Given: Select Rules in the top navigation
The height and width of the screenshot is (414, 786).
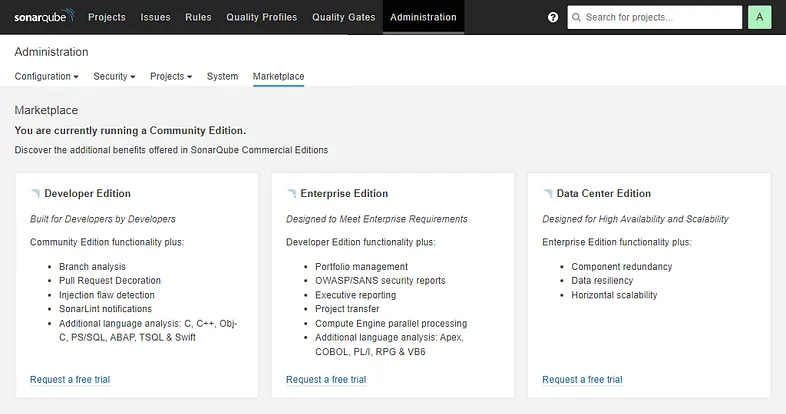Looking at the screenshot, I should click(x=198, y=17).
